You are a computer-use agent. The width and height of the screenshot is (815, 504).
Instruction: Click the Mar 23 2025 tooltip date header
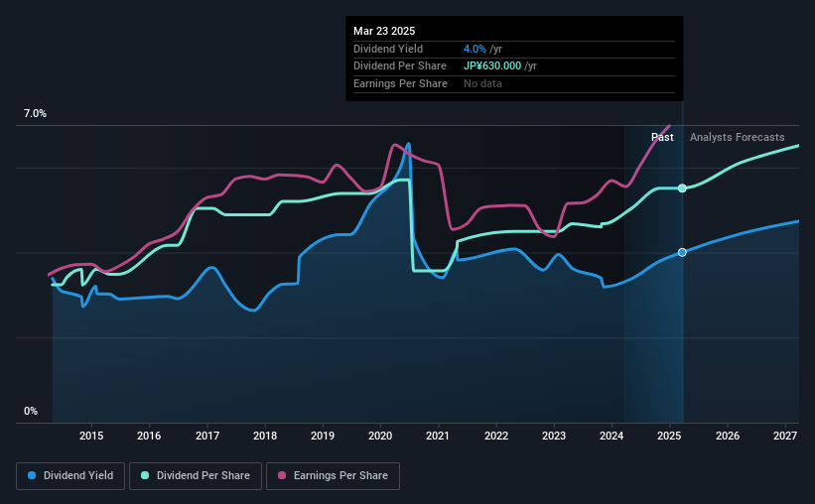384,31
